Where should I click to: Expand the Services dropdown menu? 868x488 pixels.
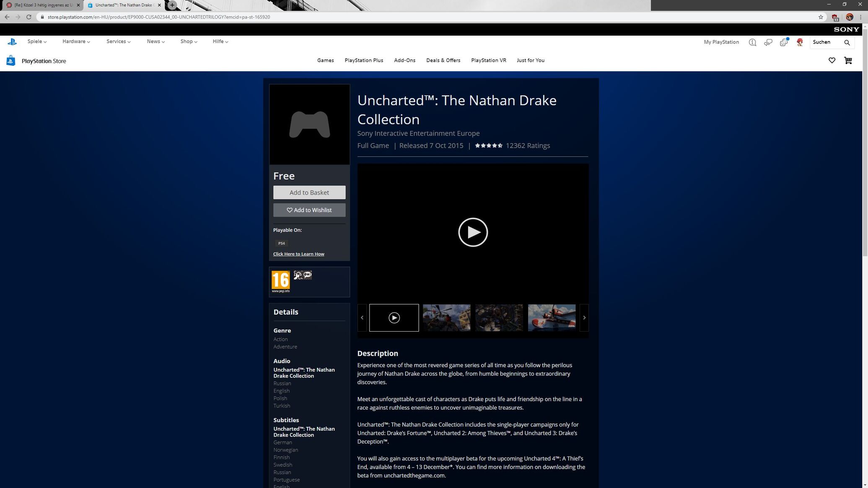coord(118,42)
